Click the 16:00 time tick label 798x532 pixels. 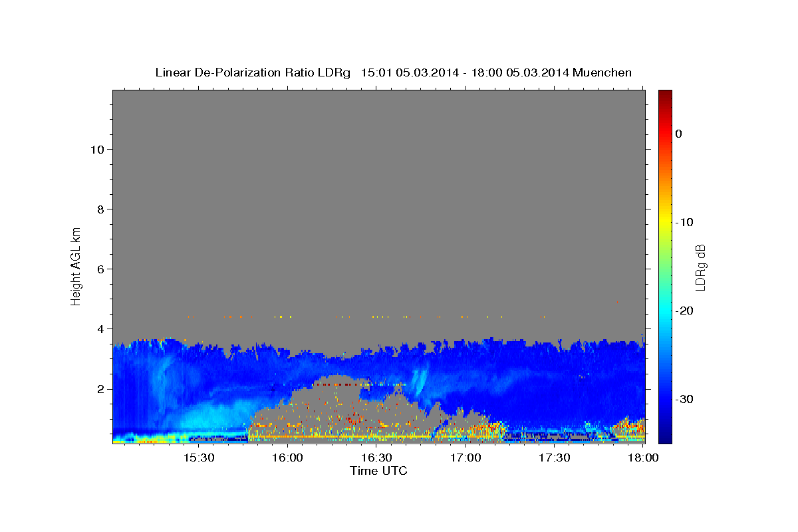[287, 458]
